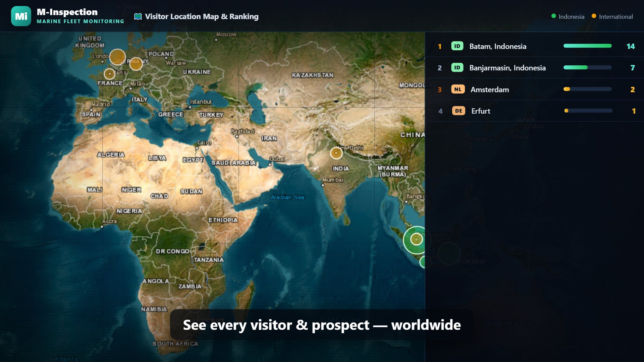The image size is (644, 362).
Task: Click the visitor marker over Germany
Action: click(x=136, y=64)
